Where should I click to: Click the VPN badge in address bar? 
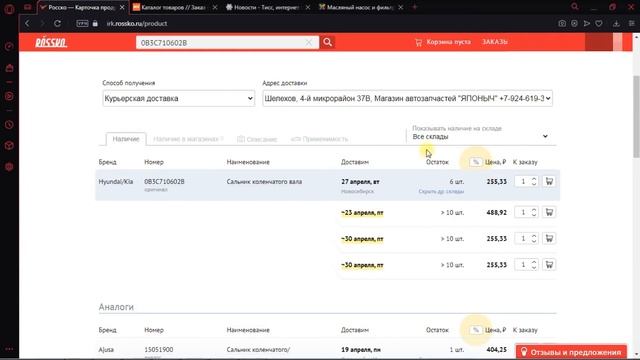point(82,24)
